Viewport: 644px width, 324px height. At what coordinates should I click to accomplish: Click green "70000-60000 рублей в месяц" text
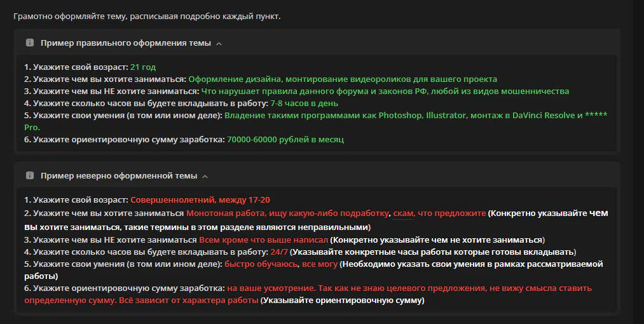(285, 140)
